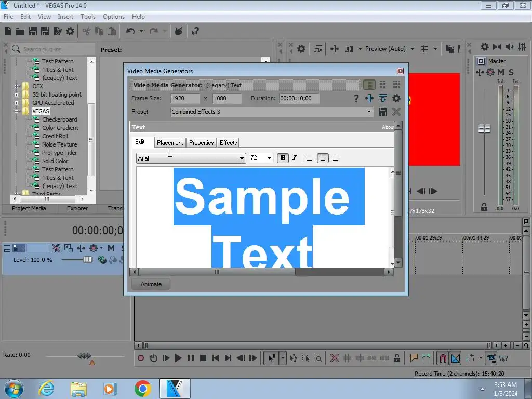
Task: Click the Overlays grid icon in Preview
Action: pos(424,49)
